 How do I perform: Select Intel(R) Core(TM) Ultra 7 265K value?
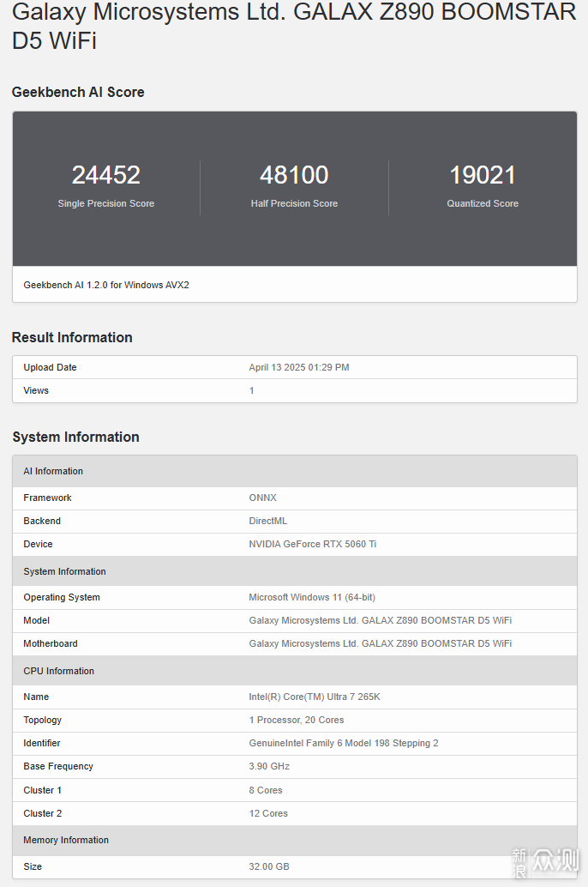click(x=315, y=697)
